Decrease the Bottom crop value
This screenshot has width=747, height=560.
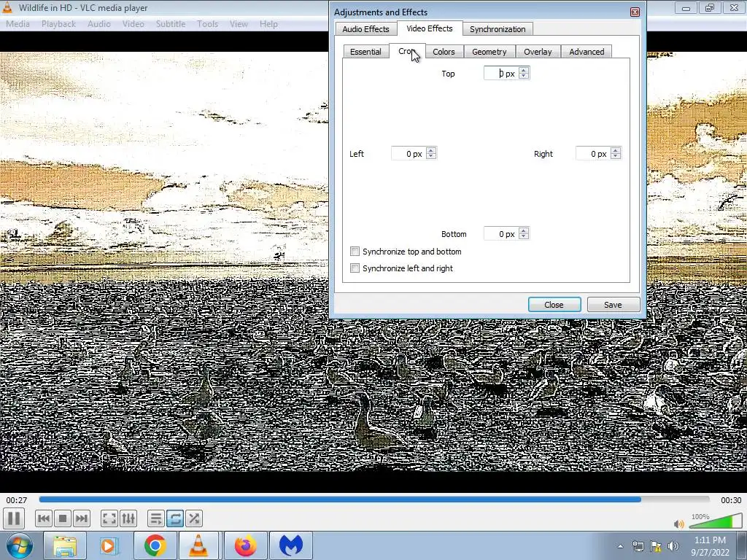pyautogui.click(x=524, y=237)
